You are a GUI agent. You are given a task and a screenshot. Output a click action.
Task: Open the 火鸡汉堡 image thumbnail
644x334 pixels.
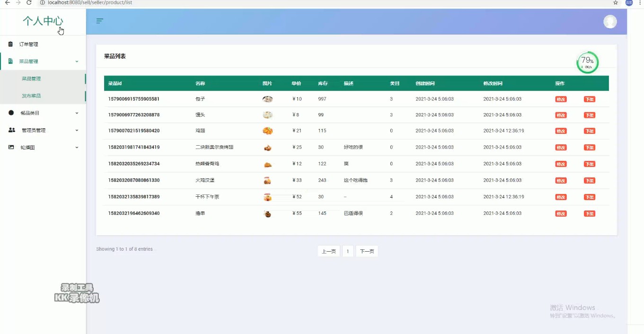[x=267, y=180]
